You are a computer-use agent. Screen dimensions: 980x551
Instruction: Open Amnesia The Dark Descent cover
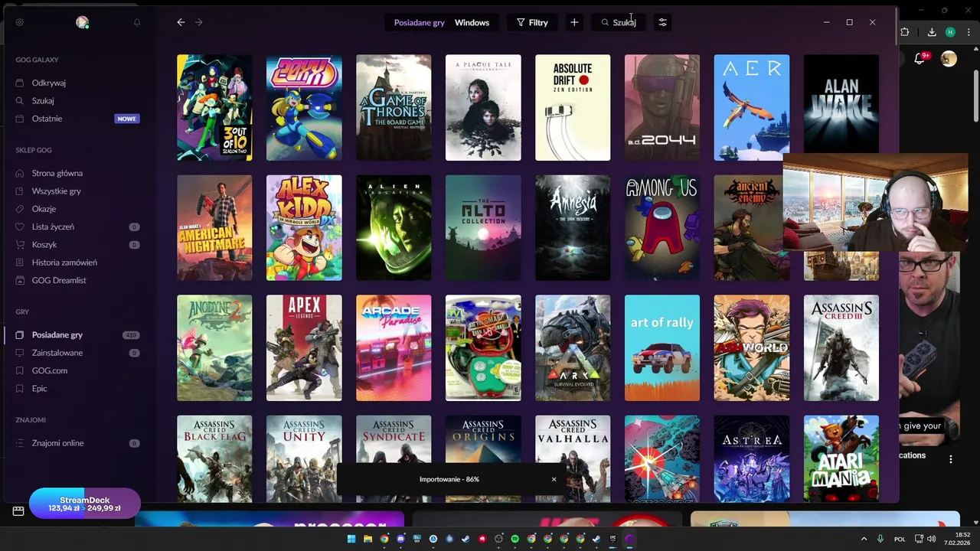(573, 228)
